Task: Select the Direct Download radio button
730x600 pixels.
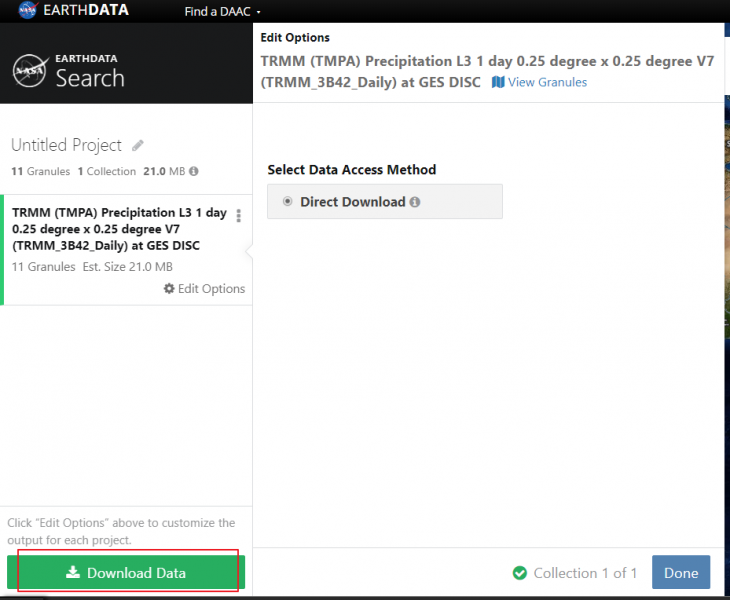Action: (288, 202)
